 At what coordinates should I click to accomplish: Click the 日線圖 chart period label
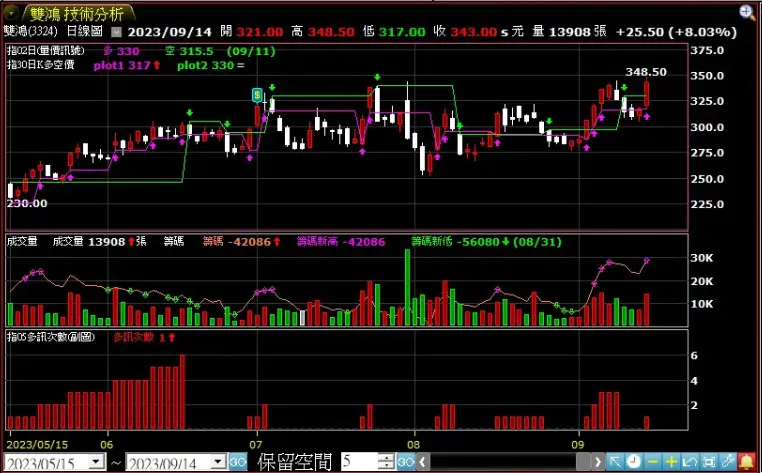85,32
